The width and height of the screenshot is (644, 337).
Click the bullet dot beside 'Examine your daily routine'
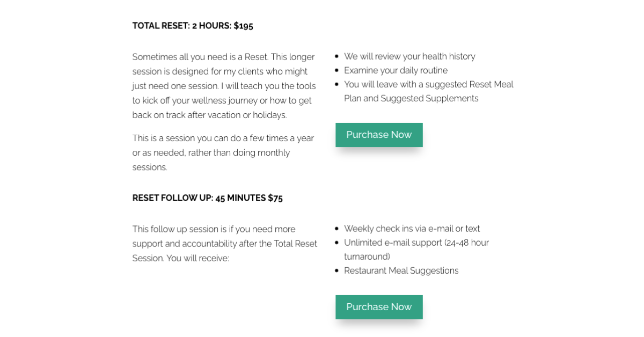coord(336,70)
